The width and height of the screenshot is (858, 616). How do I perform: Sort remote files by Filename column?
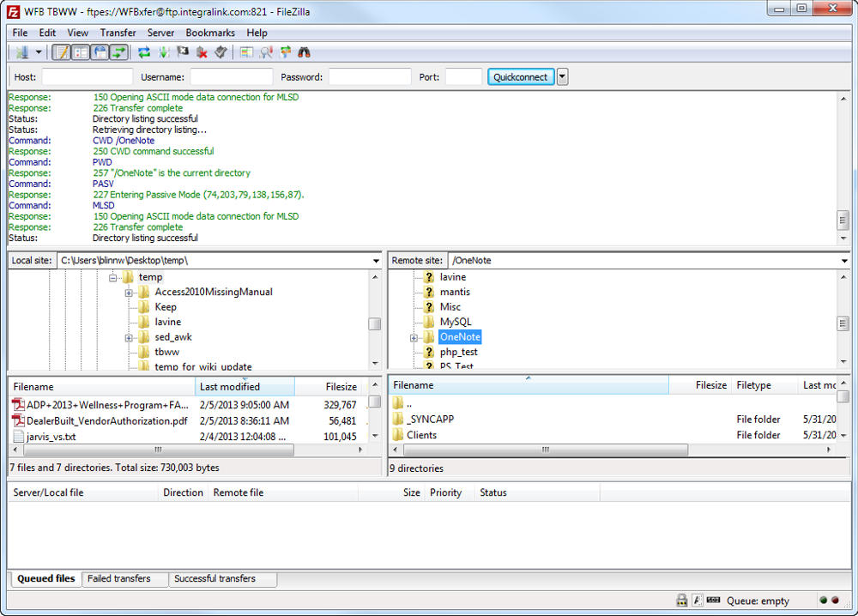pos(529,385)
